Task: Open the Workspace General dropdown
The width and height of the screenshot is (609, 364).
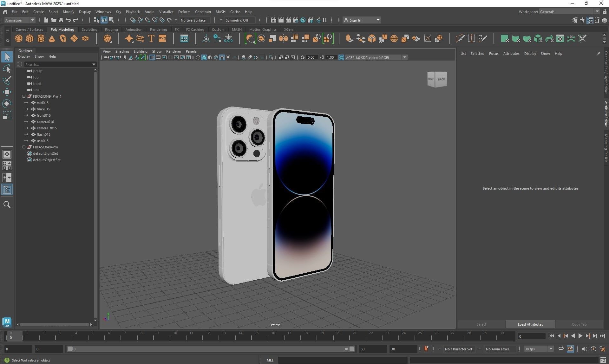Action: click(x=569, y=12)
